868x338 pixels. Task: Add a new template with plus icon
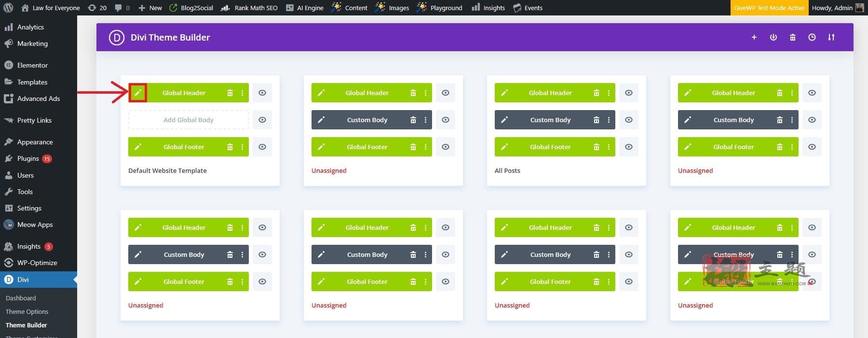tap(754, 37)
